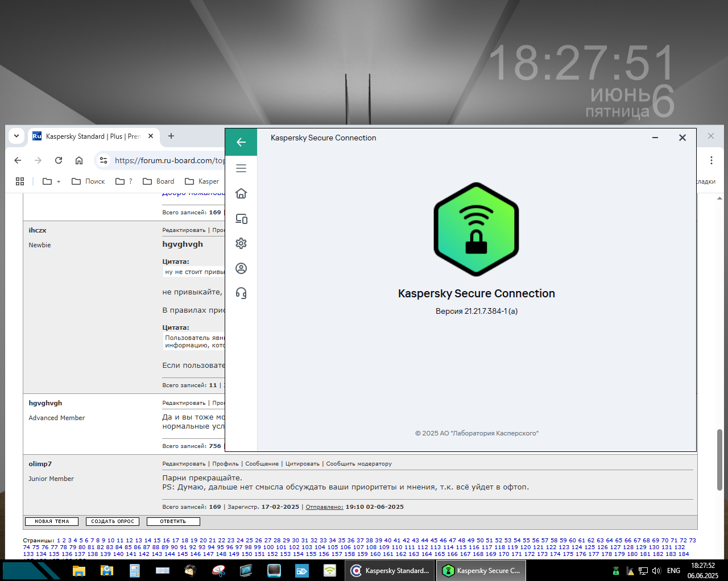Open a new browser tab
This screenshot has width=728, height=581.
[x=171, y=136]
